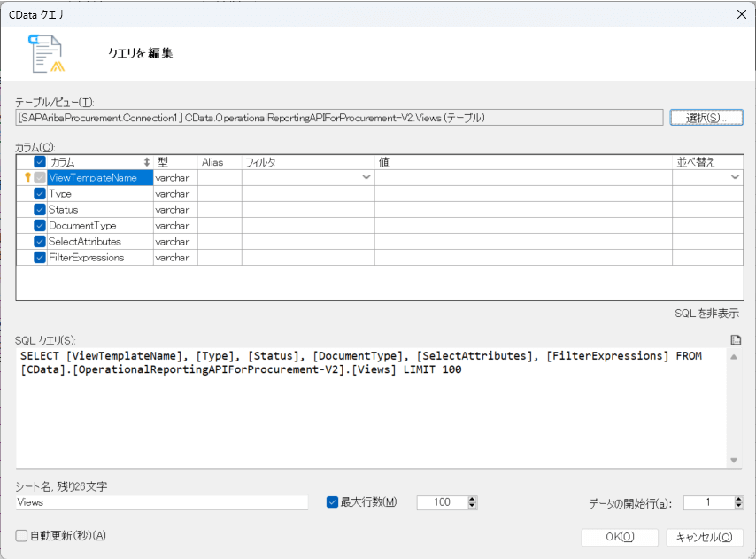Enable the 自動更新(秒) checkbox
756x559 pixels.
pyautogui.click(x=21, y=536)
